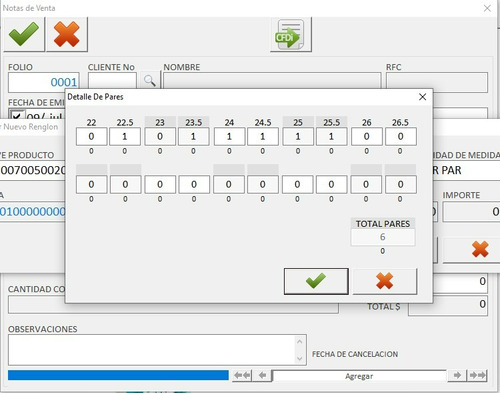Image resolution: width=500 pixels, height=393 pixels.
Task: Select quantity field for size 22.5
Action: (x=125, y=136)
